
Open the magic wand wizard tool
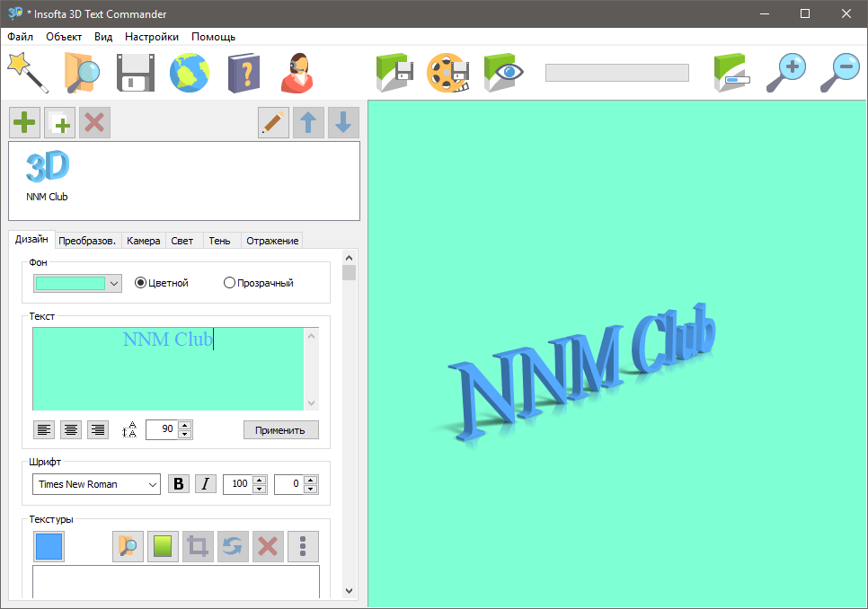pyautogui.click(x=28, y=73)
